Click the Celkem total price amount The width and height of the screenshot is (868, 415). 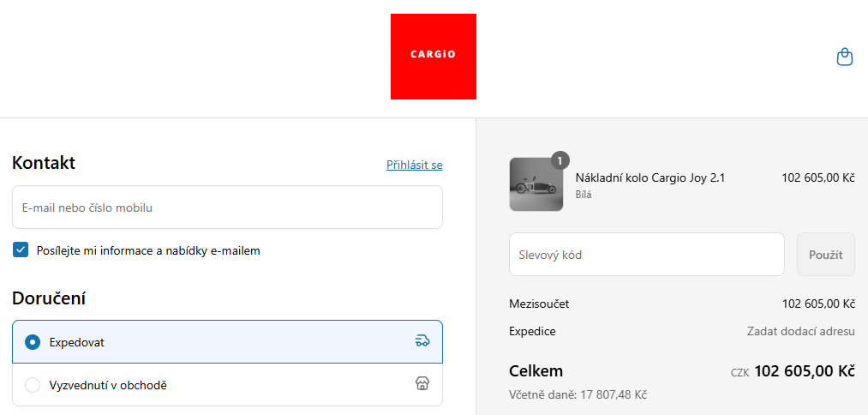[804, 371]
